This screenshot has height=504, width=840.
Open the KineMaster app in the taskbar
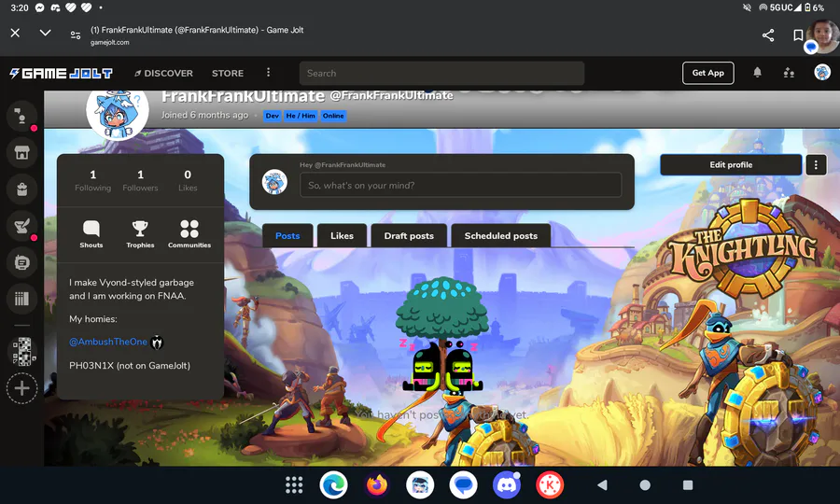[550, 485]
